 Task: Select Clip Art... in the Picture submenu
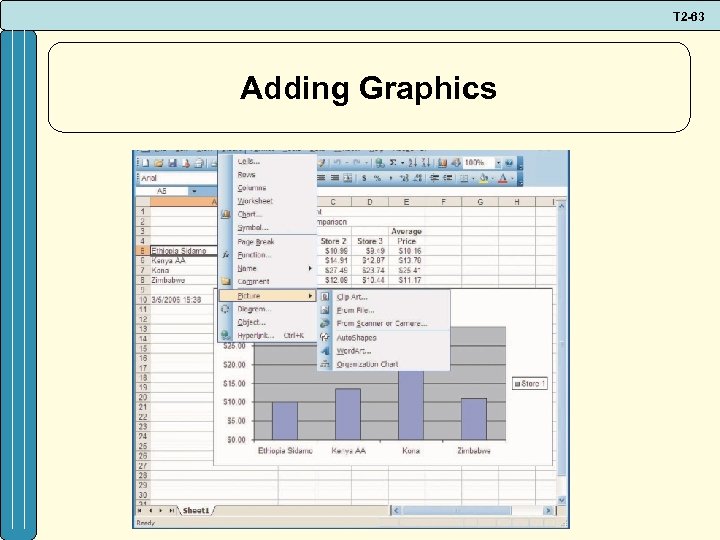(383, 297)
